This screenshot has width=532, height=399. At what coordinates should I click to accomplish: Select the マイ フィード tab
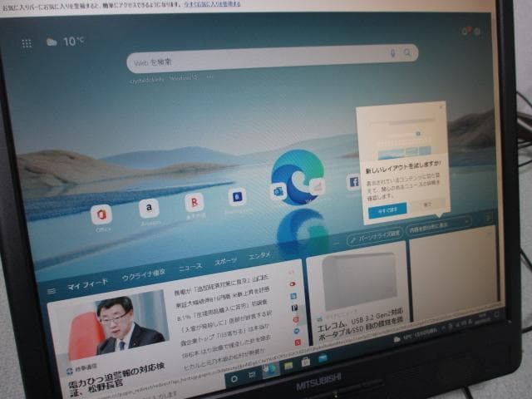pos(87,284)
